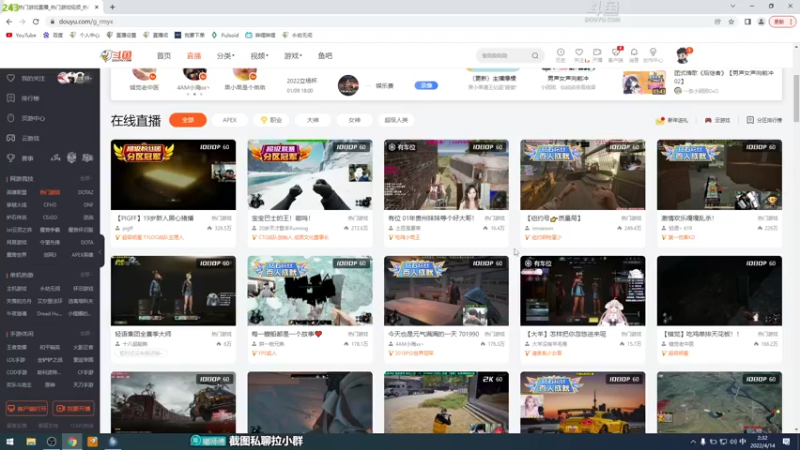Viewport: 800px width, 450px height.
Task: Open the 开播 start-streaming icon in header
Action: pyautogui.click(x=597, y=55)
